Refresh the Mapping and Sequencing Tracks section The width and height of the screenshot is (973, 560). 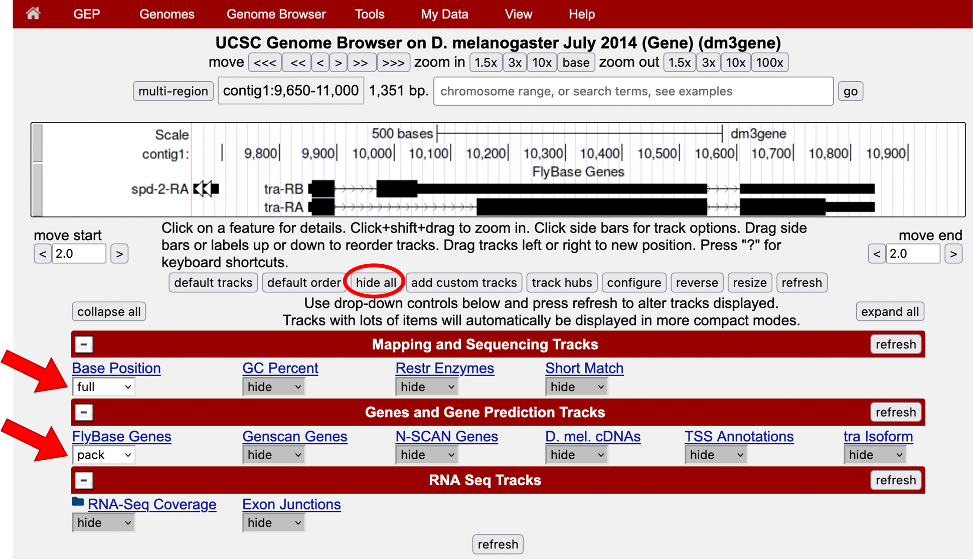point(896,344)
